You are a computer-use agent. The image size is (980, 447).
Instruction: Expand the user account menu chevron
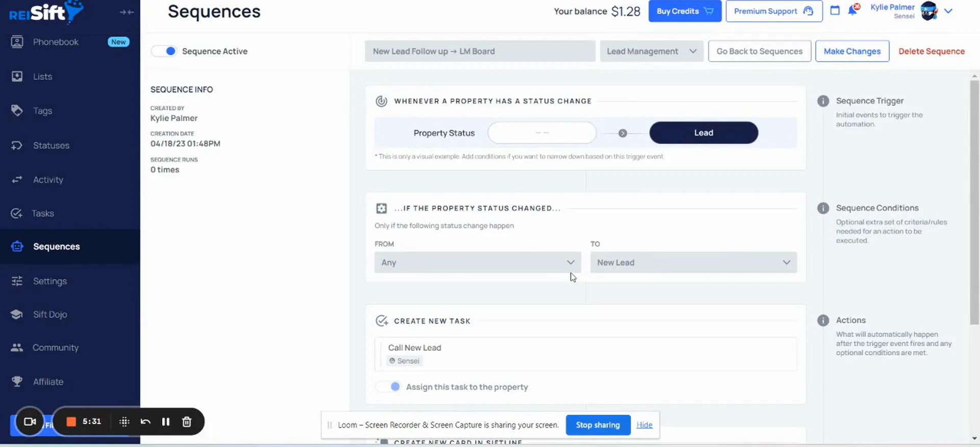pos(948,11)
